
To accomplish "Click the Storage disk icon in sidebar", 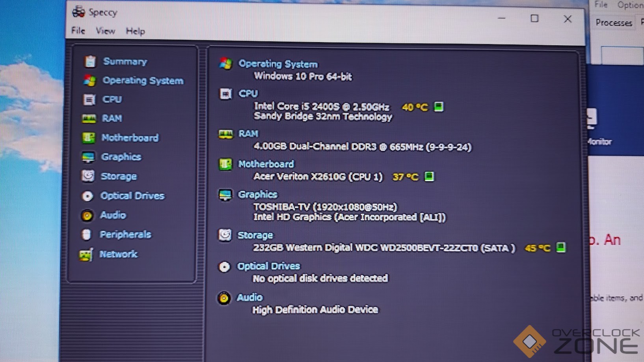I will pos(88,176).
